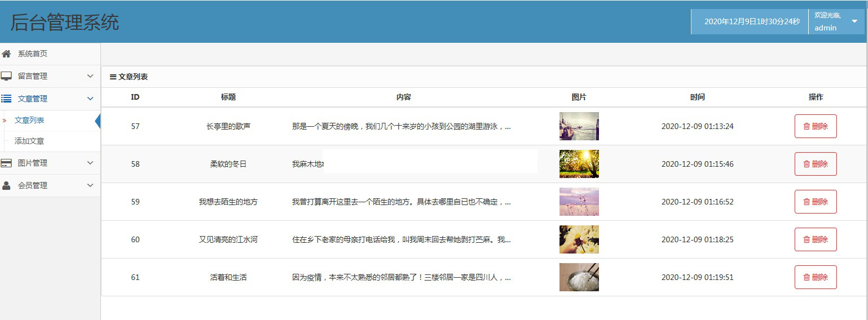
Task: Click trash icon in row 61 delete button
Action: pyautogui.click(x=807, y=277)
